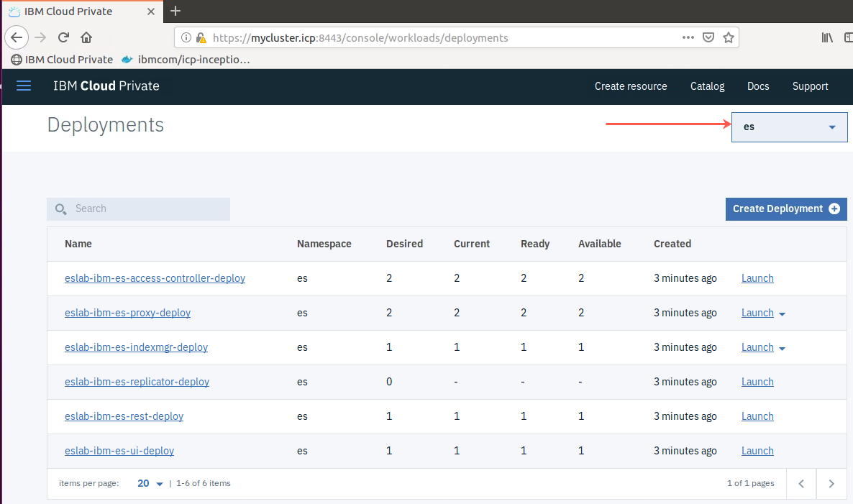Select the IBM Cloud Private browser tab
The width and height of the screenshot is (853, 504).
pyautogui.click(x=81, y=12)
